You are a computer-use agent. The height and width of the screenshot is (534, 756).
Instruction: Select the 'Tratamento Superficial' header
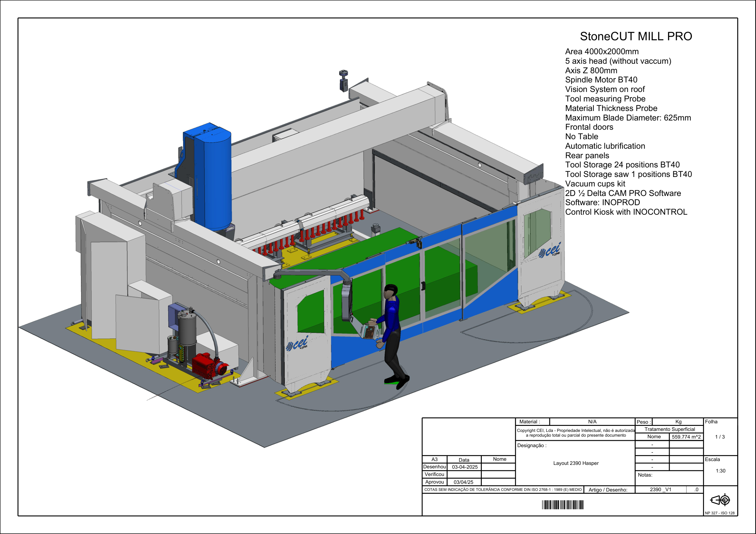click(669, 429)
